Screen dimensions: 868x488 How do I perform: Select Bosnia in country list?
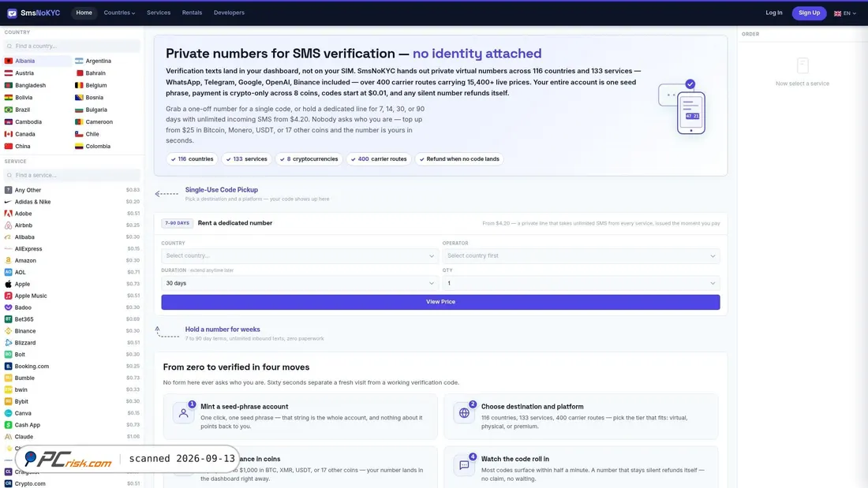[107, 98]
